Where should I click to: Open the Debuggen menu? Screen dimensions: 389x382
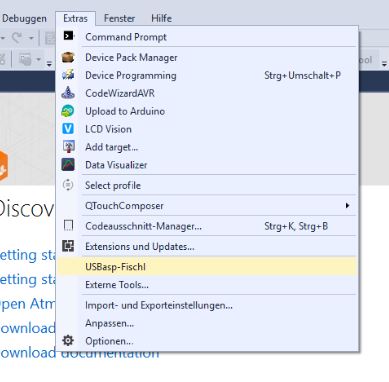(24, 18)
